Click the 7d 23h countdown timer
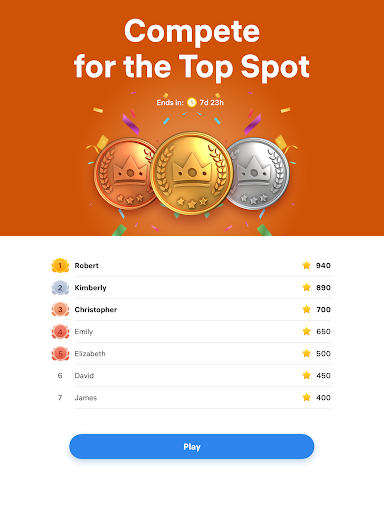Image resolution: width=384 pixels, height=512 pixels. pos(212,103)
